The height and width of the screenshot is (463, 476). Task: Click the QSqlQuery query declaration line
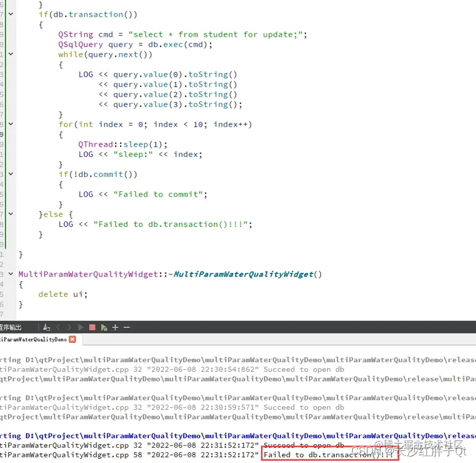(x=135, y=44)
